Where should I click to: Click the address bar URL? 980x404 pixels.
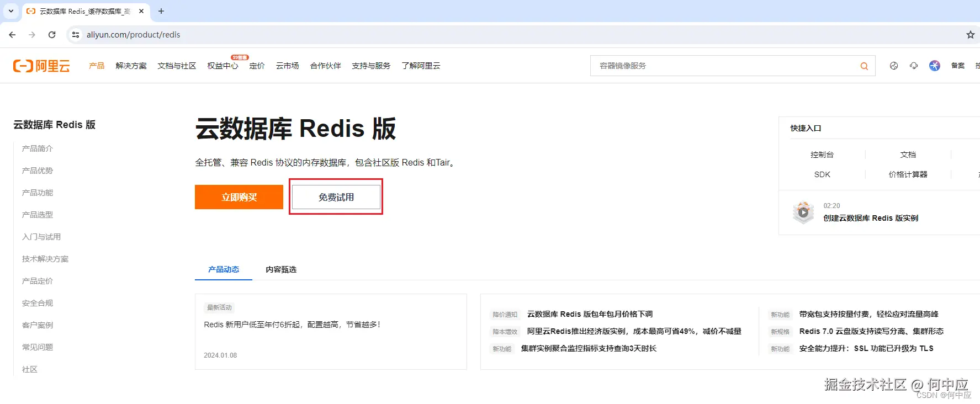(133, 35)
